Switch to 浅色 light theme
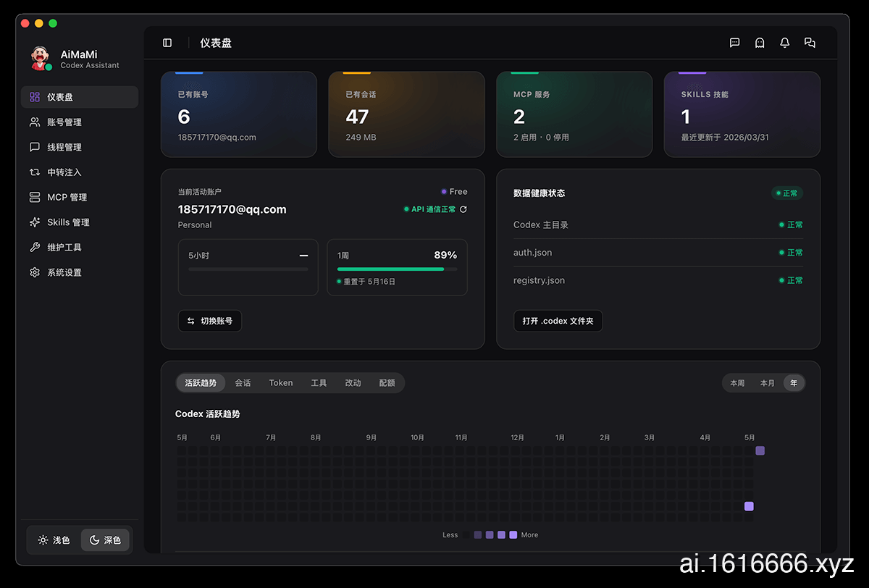Screen dimensions: 869x588 [x=54, y=540]
